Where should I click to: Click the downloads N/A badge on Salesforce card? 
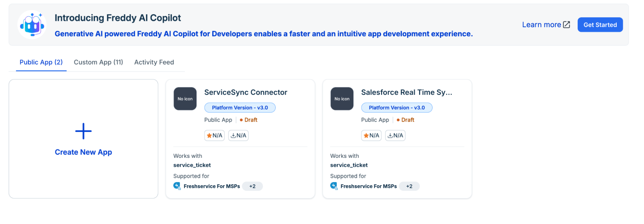point(395,136)
